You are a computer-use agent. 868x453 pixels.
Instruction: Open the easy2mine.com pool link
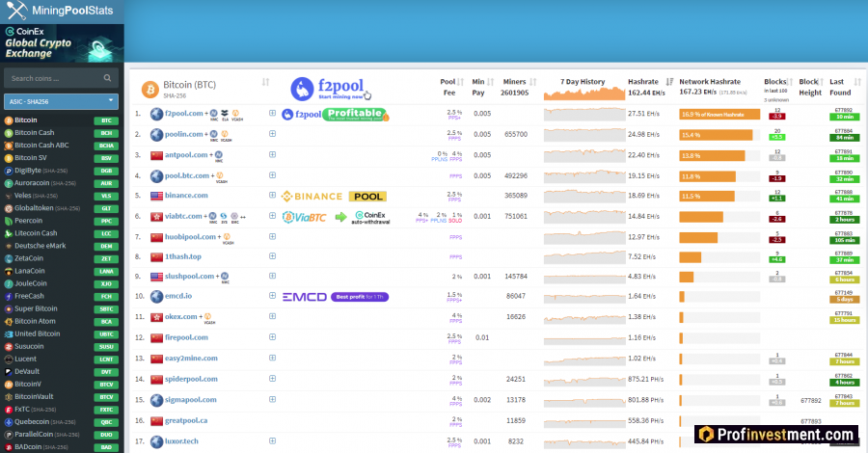[191, 359]
